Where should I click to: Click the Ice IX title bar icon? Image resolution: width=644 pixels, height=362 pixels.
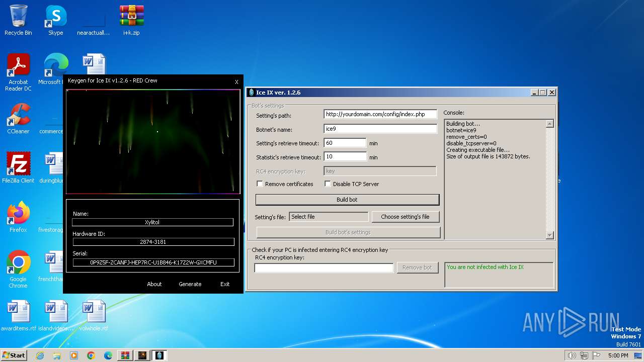tap(252, 93)
